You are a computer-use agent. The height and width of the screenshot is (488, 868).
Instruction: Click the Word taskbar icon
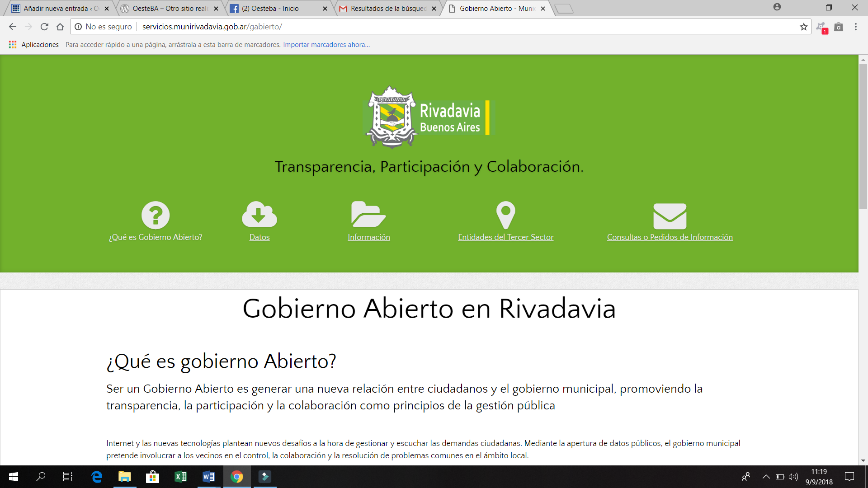pyautogui.click(x=209, y=476)
